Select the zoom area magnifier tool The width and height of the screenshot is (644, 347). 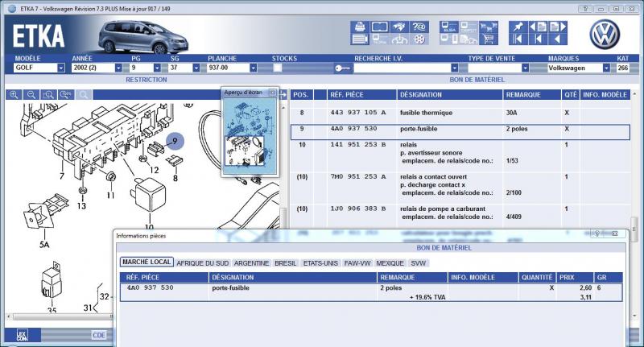(48, 95)
